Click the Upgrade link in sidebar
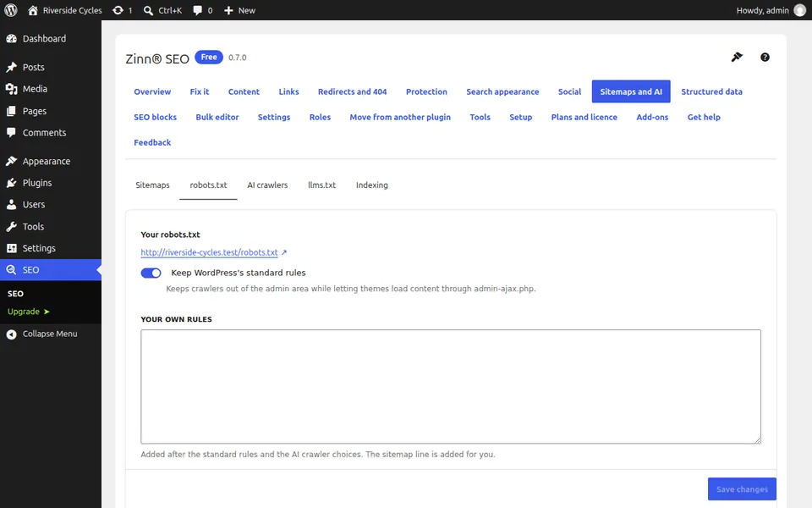 click(29, 312)
